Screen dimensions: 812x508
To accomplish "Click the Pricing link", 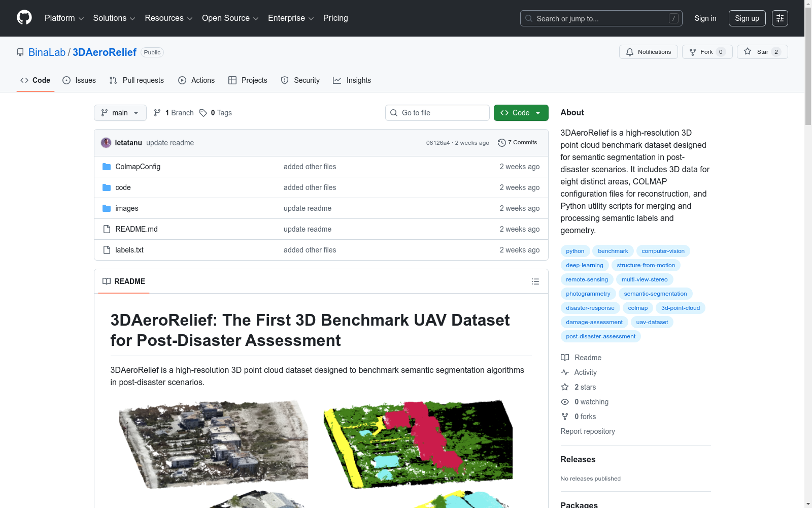I will pyautogui.click(x=335, y=18).
